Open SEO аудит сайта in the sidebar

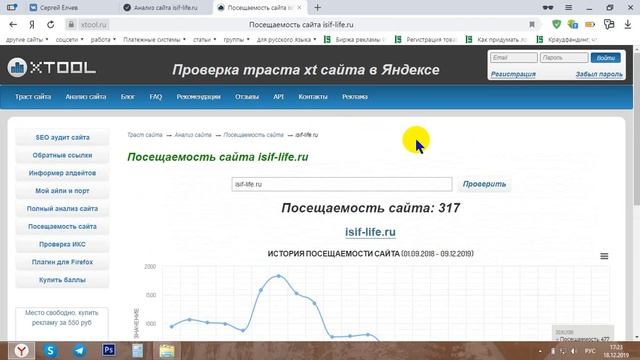[x=62, y=138]
